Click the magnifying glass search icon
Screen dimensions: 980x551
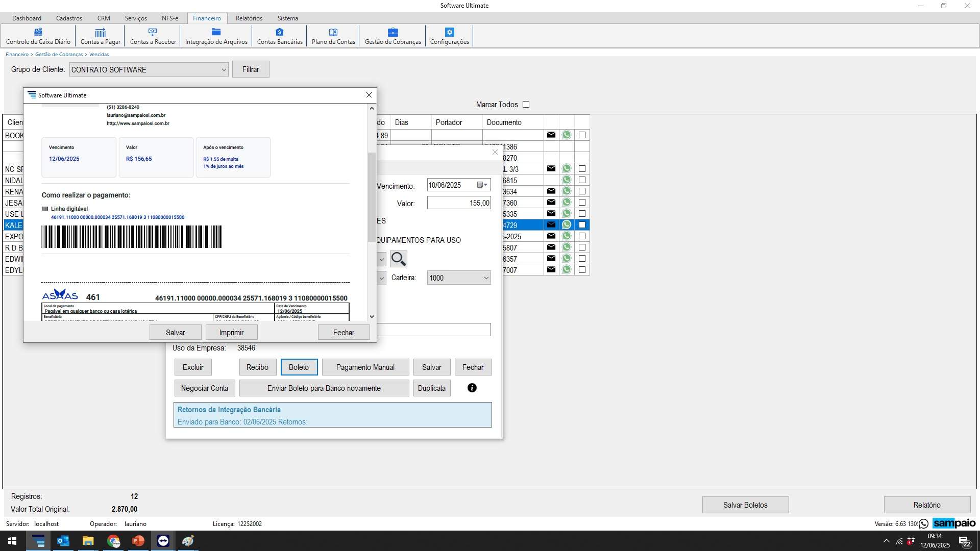click(x=399, y=259)
